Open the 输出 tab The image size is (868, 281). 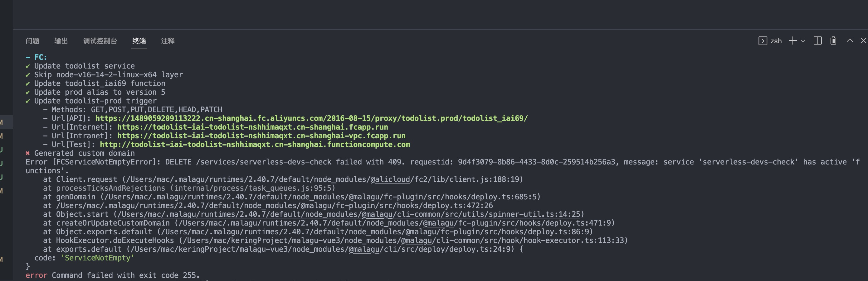point(61,41)
